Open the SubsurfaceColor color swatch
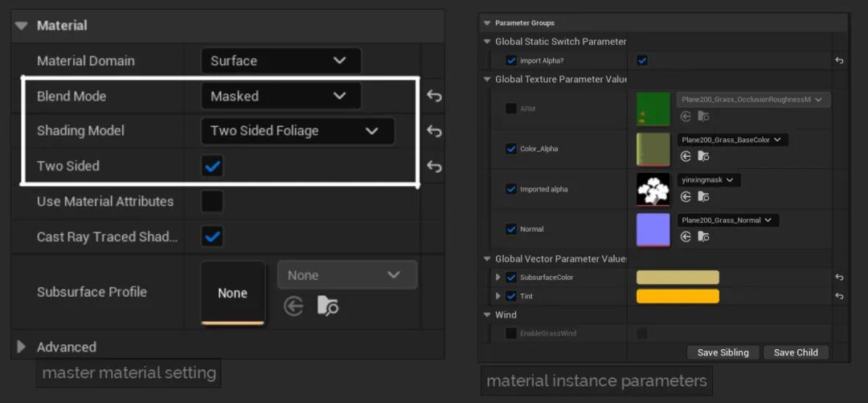Viewport: 868px width, 403px height. tap(678, 278)
